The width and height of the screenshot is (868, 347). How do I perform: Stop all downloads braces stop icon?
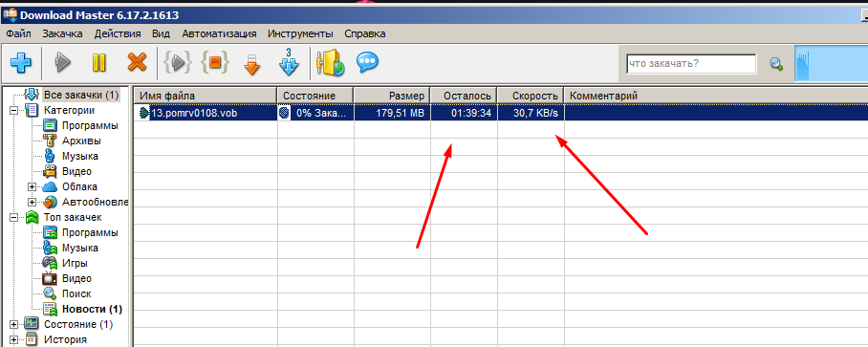click(x=215, y=63)
